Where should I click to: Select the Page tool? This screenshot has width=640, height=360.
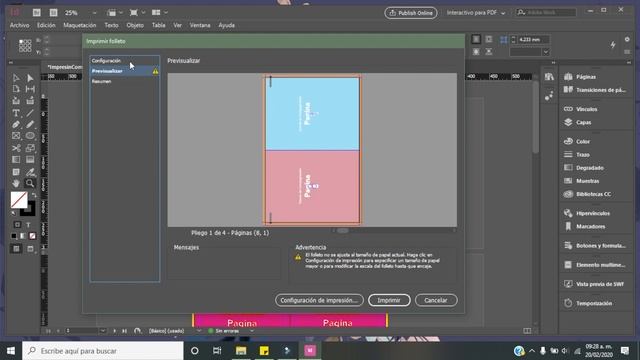tap(16, 89)
